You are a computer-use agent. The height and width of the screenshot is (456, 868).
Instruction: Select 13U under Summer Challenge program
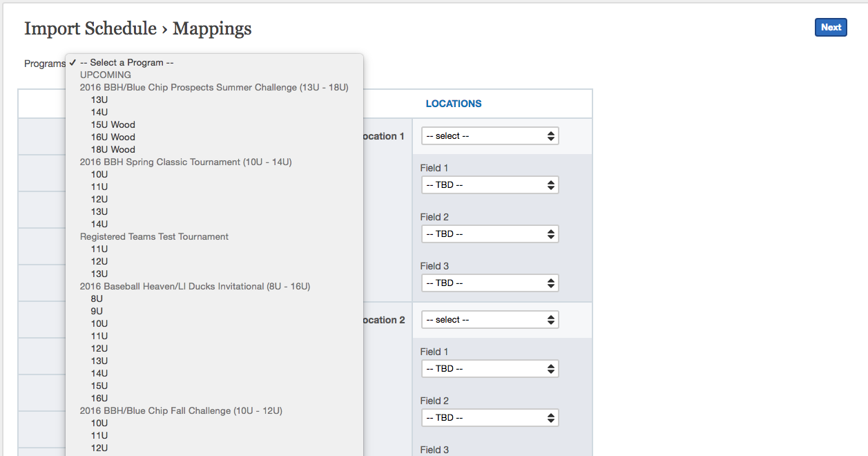(x=214, y=99)
